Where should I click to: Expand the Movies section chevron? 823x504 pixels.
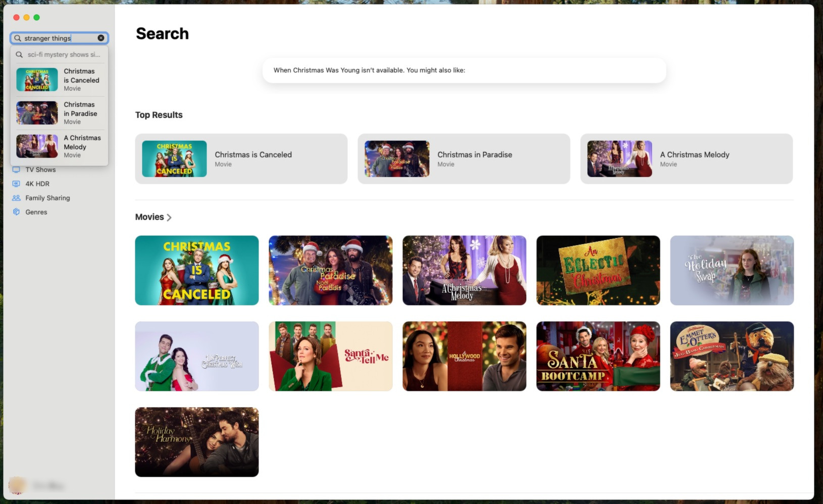click(169, 217)
